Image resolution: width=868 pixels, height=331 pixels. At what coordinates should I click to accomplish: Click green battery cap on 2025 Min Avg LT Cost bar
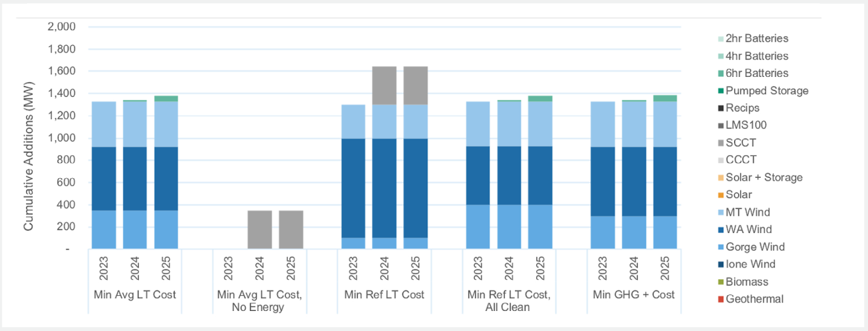click(x=166, y=99)
